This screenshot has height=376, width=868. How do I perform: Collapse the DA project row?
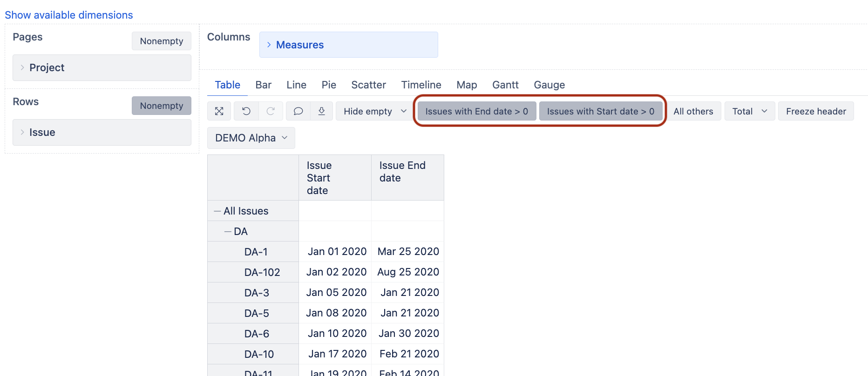pyautogui.click(x=228, y=232)
